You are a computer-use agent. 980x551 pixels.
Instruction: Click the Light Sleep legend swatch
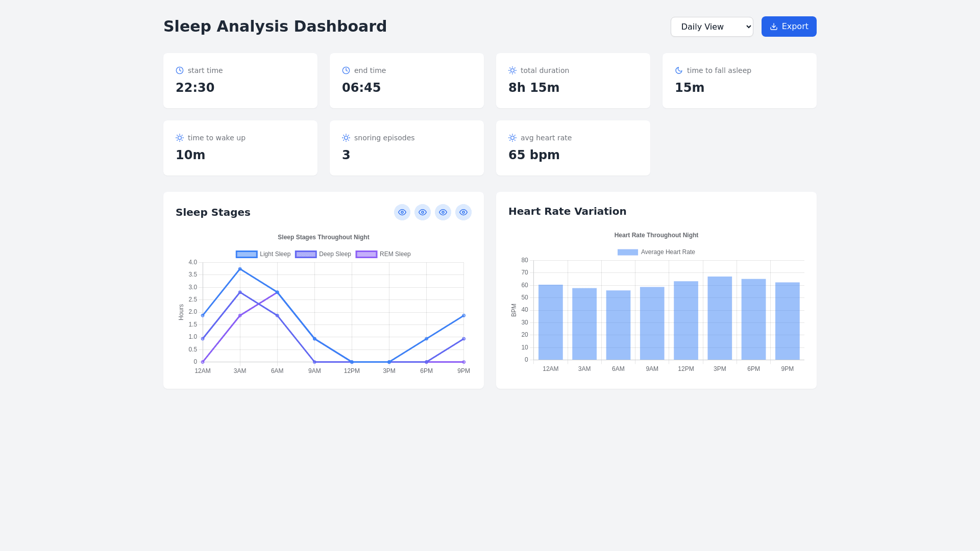click(247, 254)
